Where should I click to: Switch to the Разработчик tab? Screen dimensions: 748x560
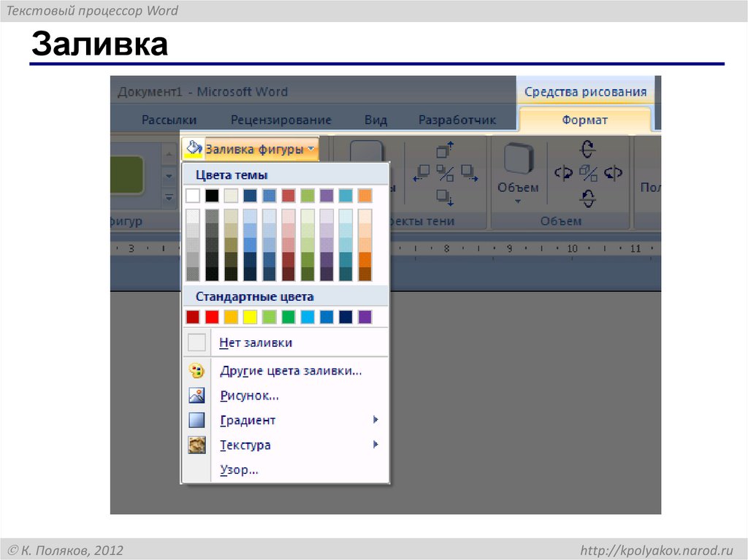457,120
